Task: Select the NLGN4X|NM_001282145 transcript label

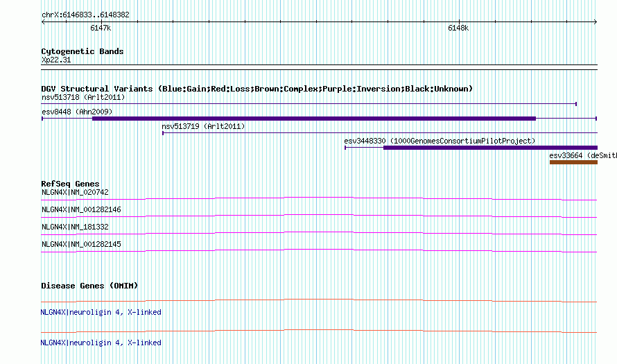Action: [x=81, y=244]
